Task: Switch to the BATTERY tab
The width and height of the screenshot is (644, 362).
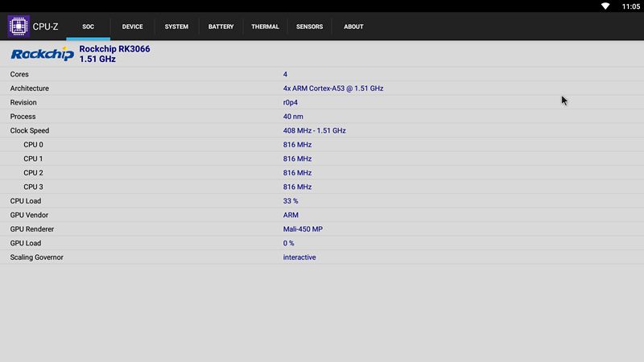Action: (x=221, y=27)
